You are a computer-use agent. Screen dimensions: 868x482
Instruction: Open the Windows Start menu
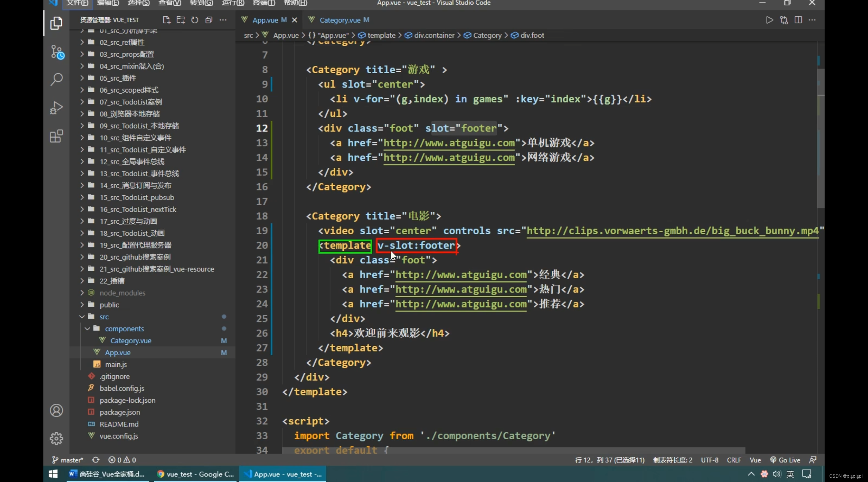53,474
